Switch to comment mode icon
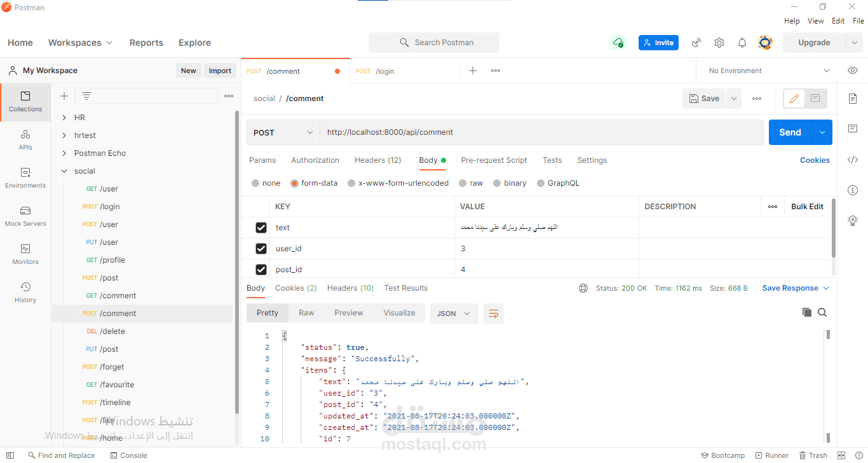 [815, 99]
